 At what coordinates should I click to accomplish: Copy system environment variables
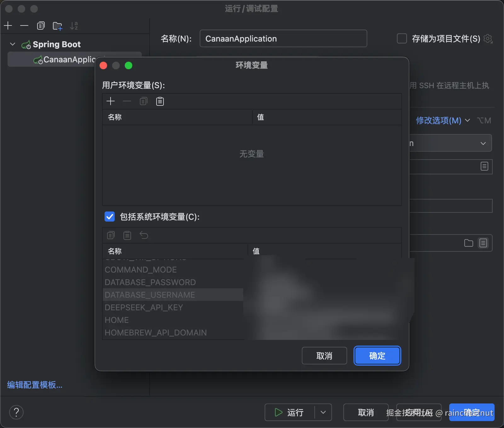click(111, 235)
